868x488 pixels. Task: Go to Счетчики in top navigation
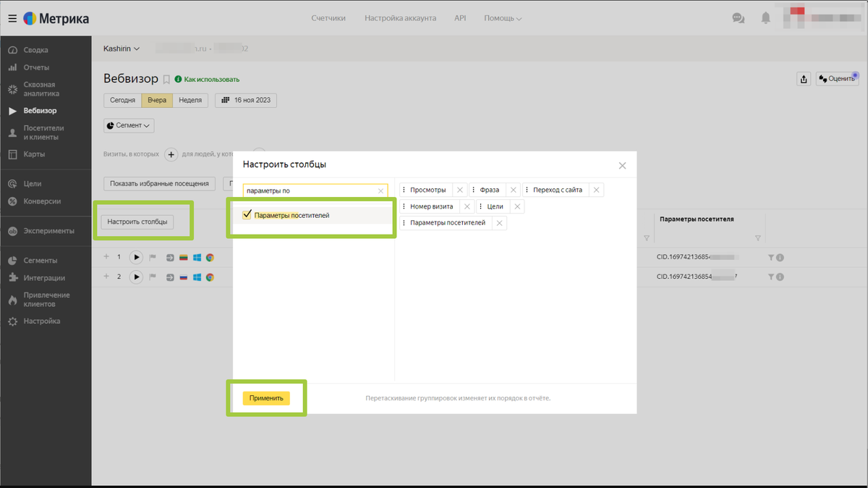pos(328,18)
